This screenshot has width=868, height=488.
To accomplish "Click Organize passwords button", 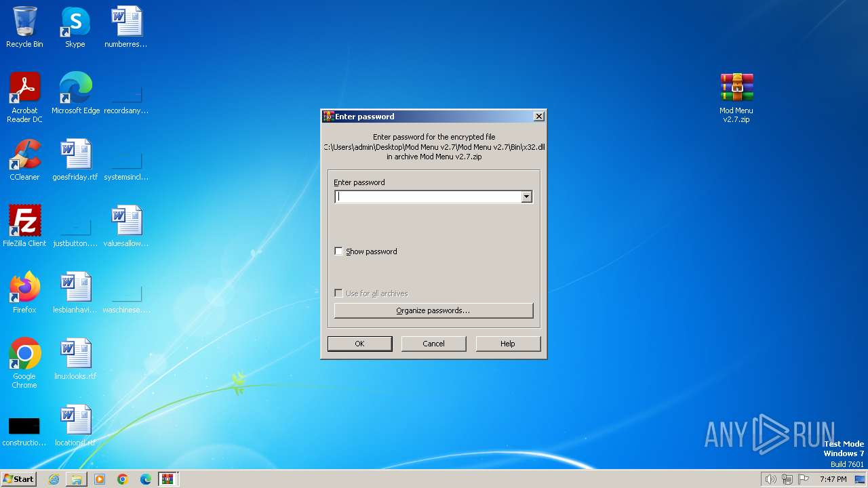I will pos(433,310).
